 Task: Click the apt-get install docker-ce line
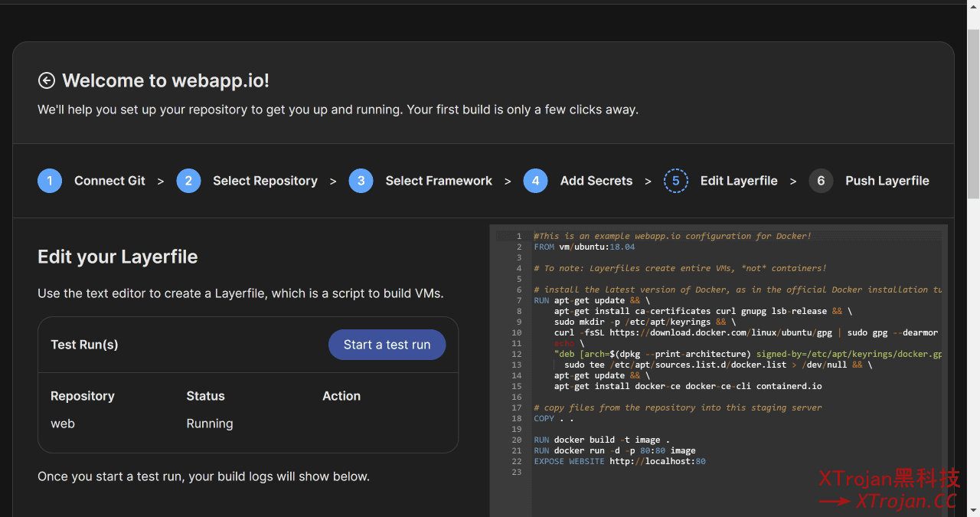[x=688, y=386]
